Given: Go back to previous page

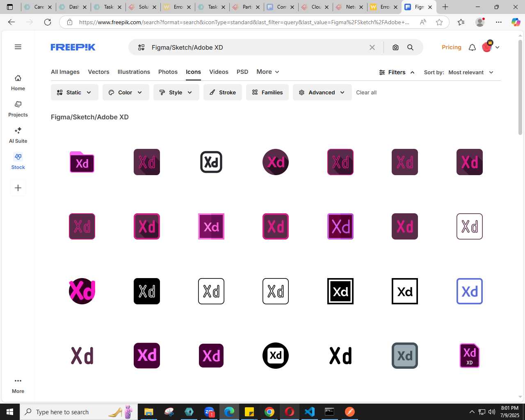Looking at the screenshot, I should click(x=11, y=22).
